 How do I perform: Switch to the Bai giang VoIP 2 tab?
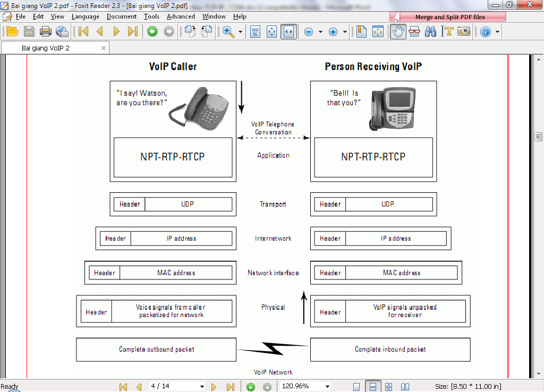point(46,48)
